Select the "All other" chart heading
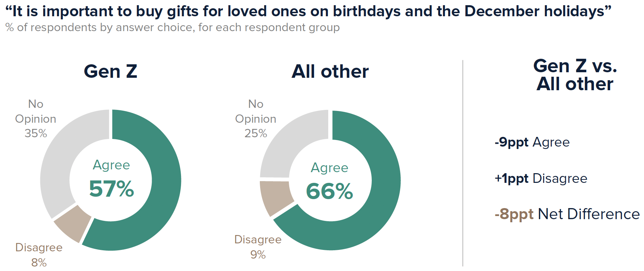Viewport: 644px width, 271px height. click(x=330, y=72)
